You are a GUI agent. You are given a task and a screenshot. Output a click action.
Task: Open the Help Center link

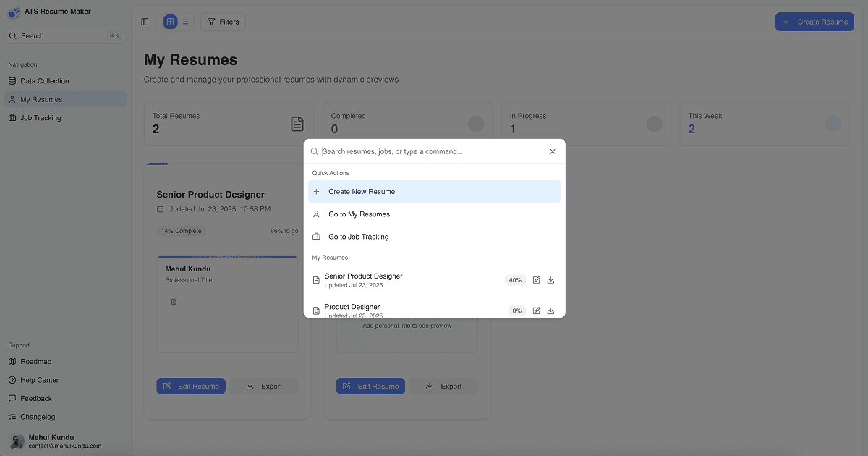point(40,380)
